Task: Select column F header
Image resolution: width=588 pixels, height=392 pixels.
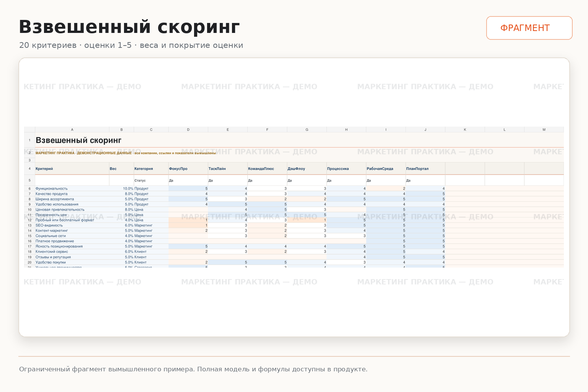Action: 267,130
